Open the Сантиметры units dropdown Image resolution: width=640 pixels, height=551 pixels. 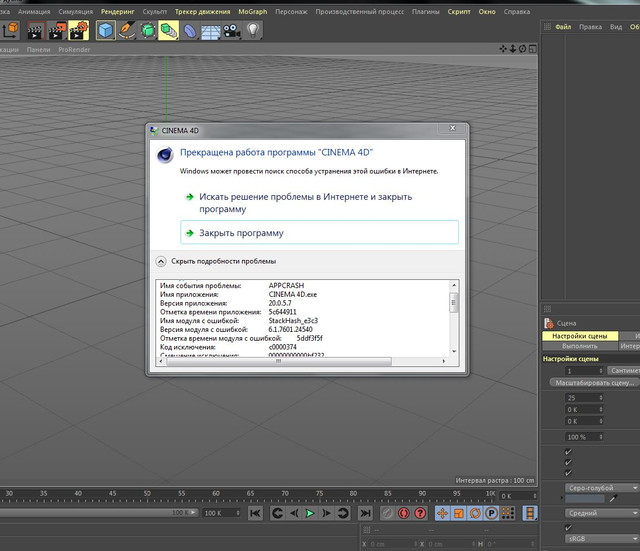tap(624, 371)
